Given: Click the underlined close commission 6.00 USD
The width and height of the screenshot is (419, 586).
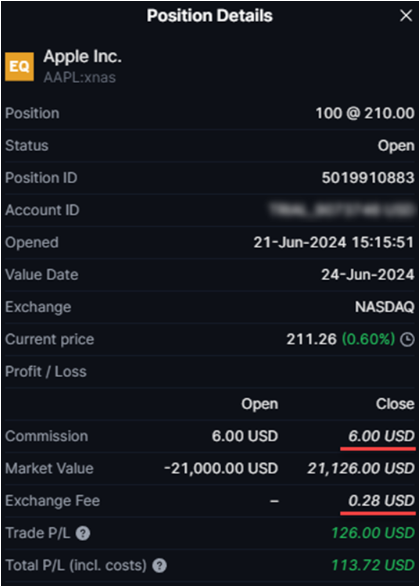Looking at the screenshot, I should tap(381, 436).
